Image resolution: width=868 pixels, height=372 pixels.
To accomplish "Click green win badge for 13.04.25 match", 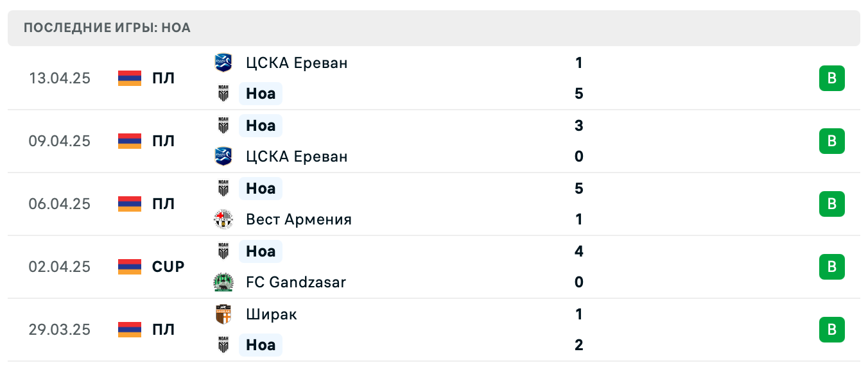I will (x=831, y=78).
